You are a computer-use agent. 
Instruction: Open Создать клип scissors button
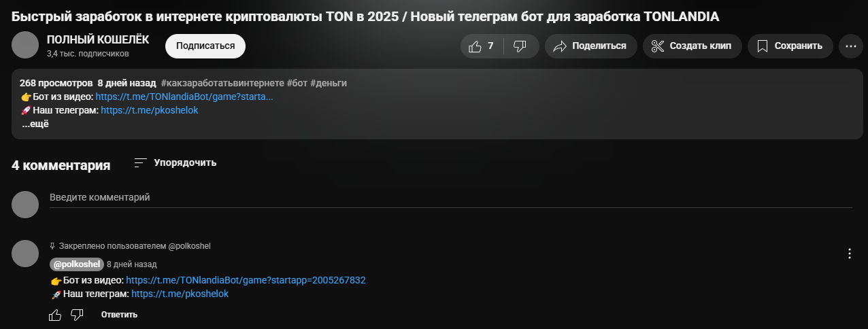pos(692,46)
